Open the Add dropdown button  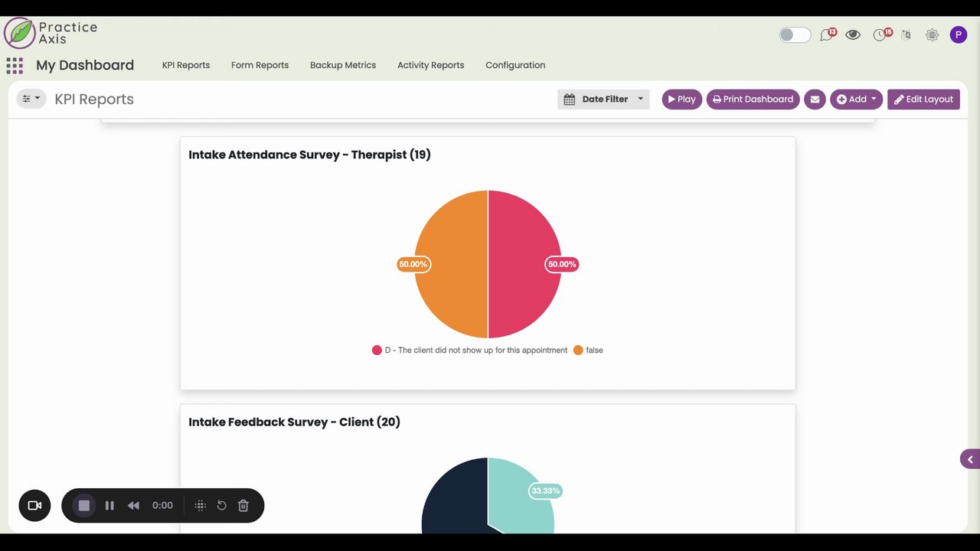click(856, 99)
